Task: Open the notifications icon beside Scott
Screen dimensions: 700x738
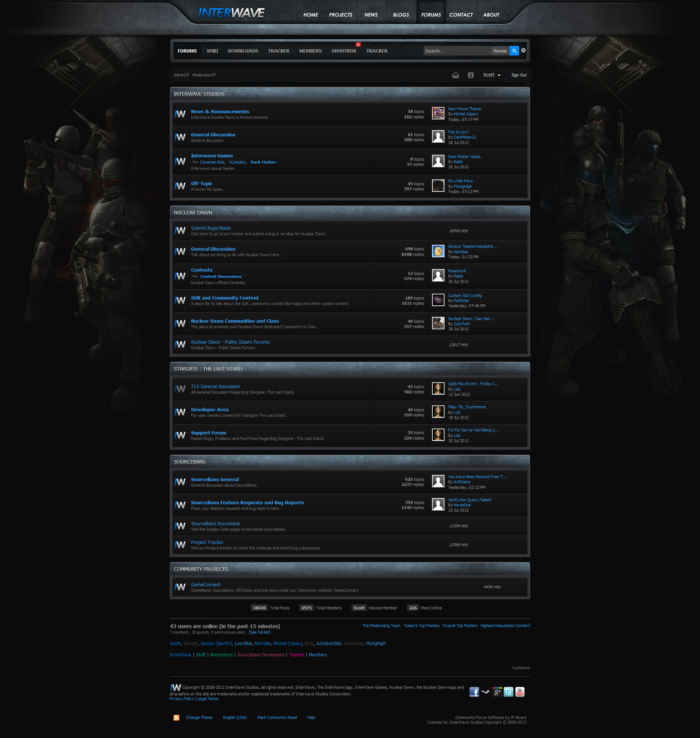Action: click(471, 75)
